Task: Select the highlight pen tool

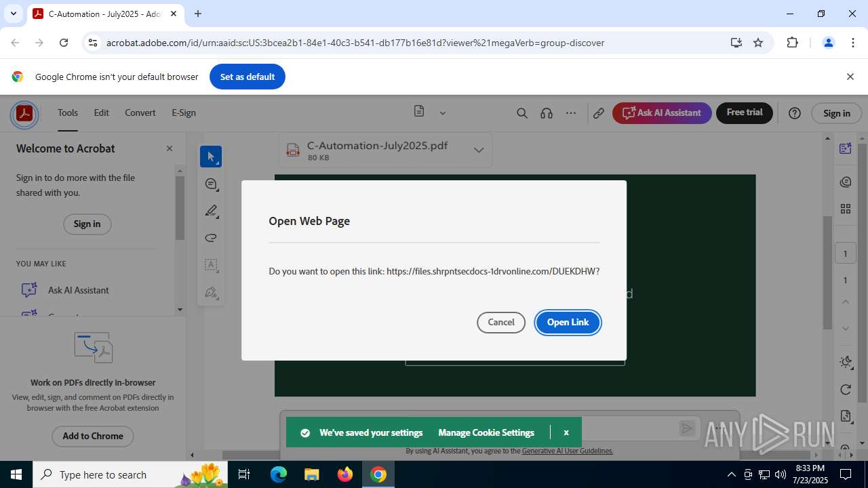Action: click(x=211, y=211)
